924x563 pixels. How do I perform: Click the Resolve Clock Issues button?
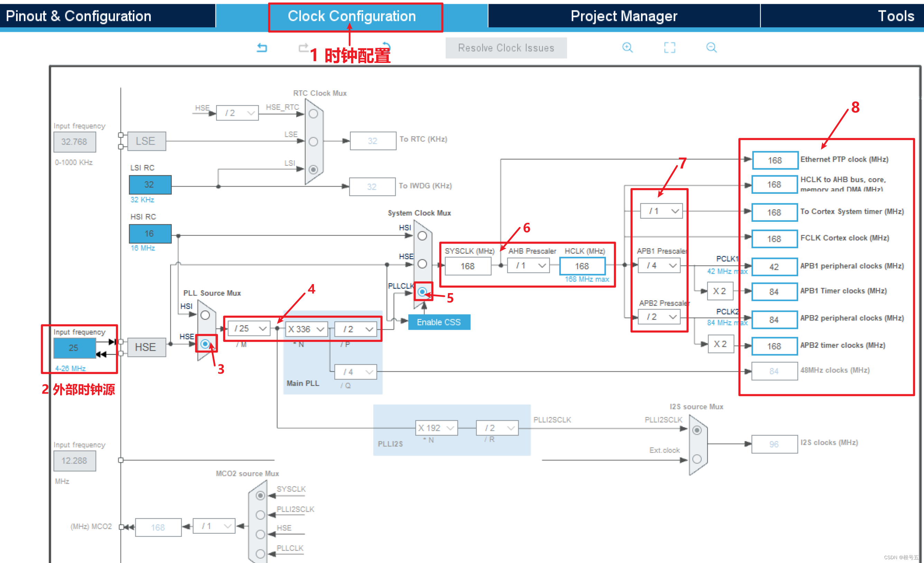click(506, 48)
